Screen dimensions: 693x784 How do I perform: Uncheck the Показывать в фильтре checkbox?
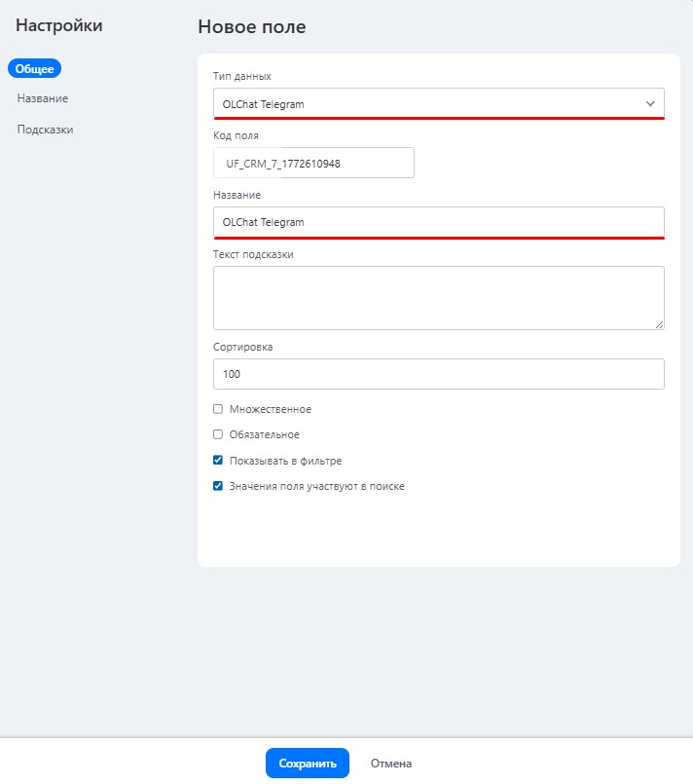(x=218, y=461)
